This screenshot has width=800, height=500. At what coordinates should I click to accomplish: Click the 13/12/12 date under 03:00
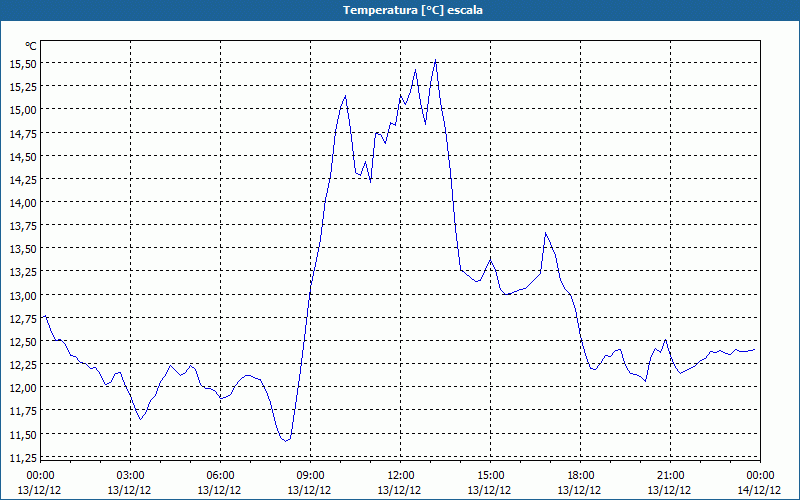click(129, 490)
